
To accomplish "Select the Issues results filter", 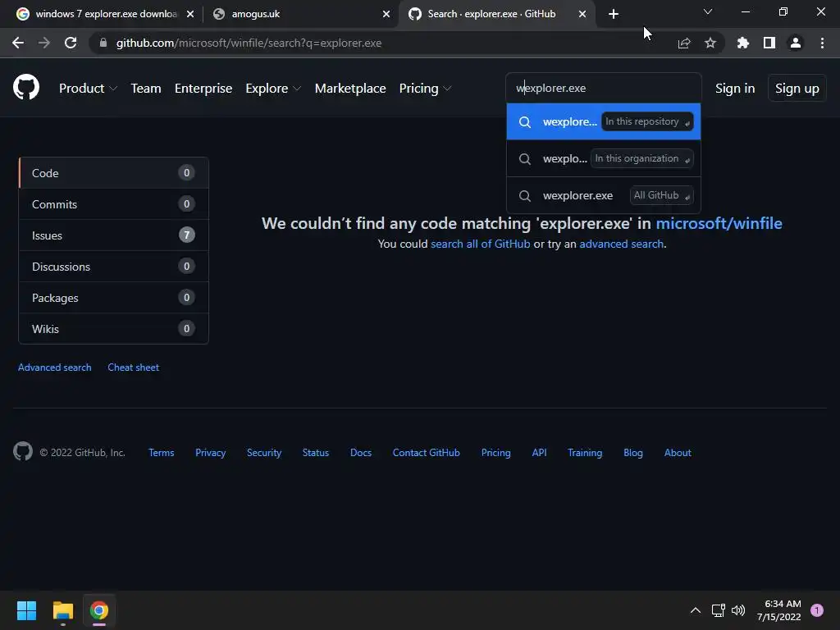I will tap(113, 235).
